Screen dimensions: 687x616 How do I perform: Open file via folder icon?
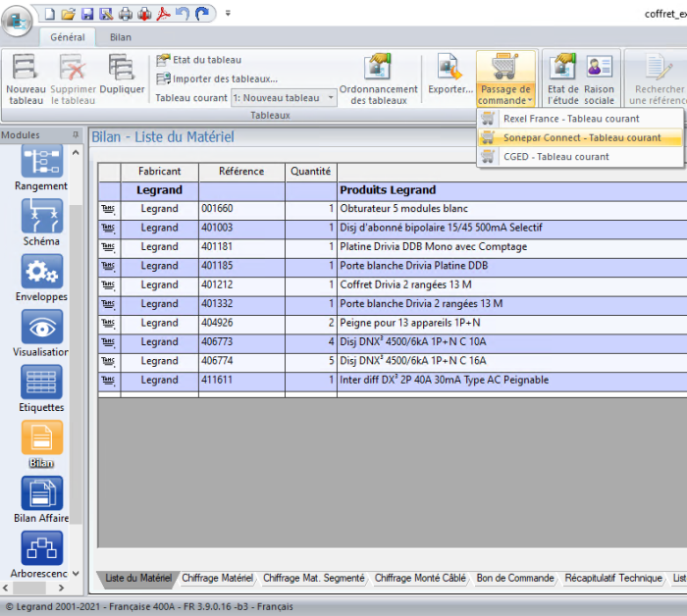68,14
